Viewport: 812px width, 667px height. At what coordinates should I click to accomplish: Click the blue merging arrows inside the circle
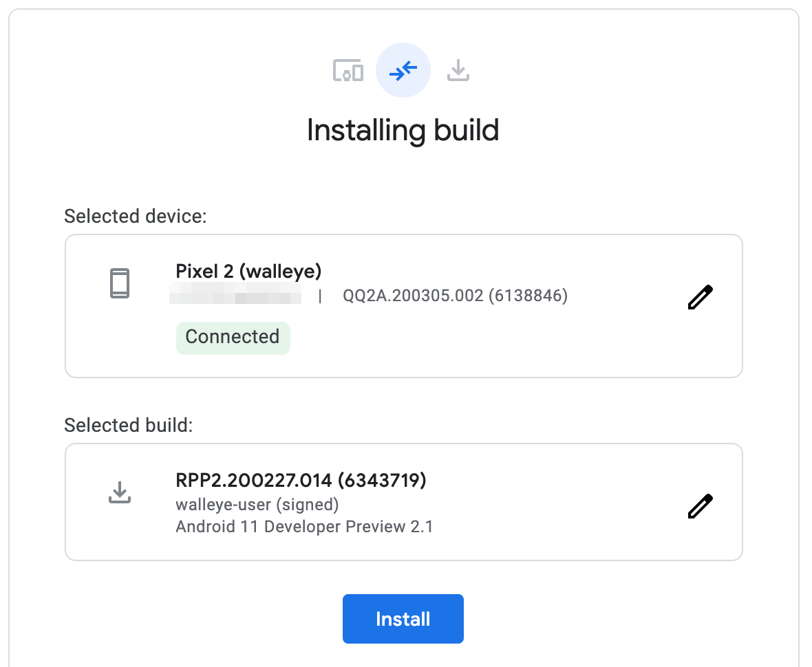point(403,69)
